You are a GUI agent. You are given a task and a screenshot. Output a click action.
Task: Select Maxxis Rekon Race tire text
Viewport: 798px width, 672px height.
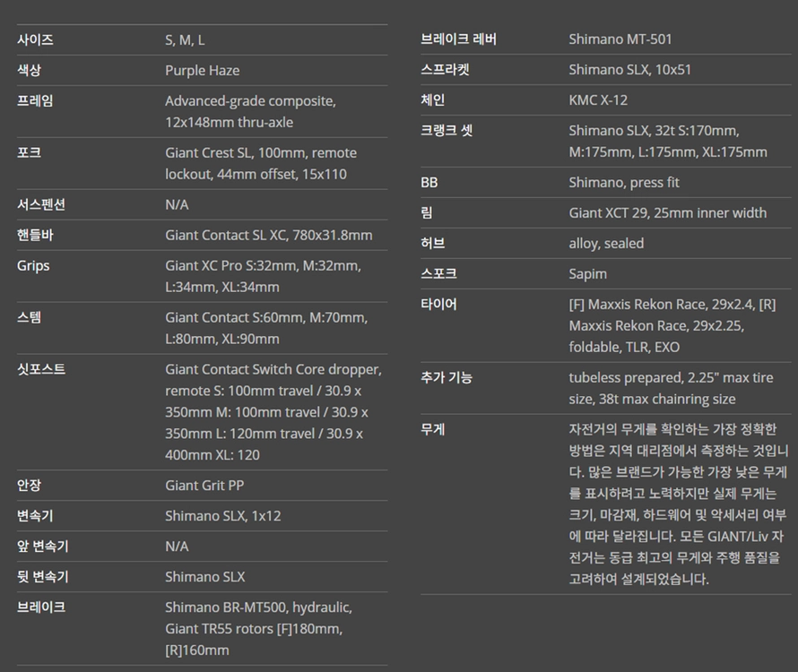(x=672, y=326)
